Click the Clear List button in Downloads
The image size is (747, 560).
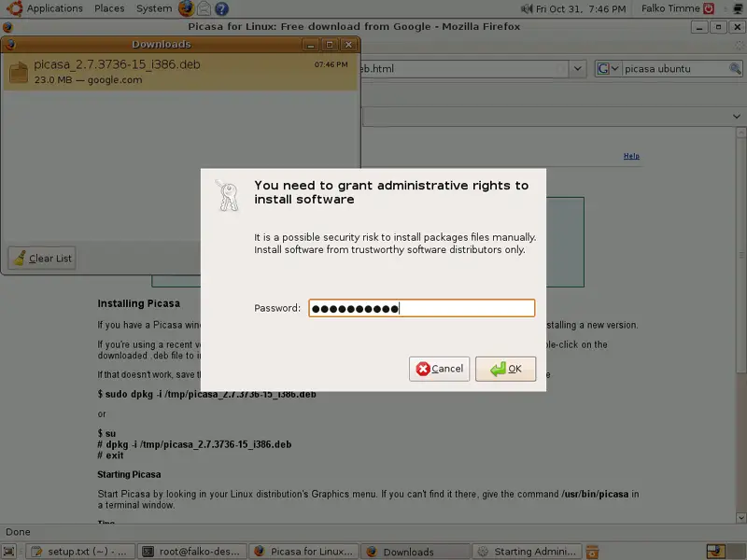click(x=42, y=259)
